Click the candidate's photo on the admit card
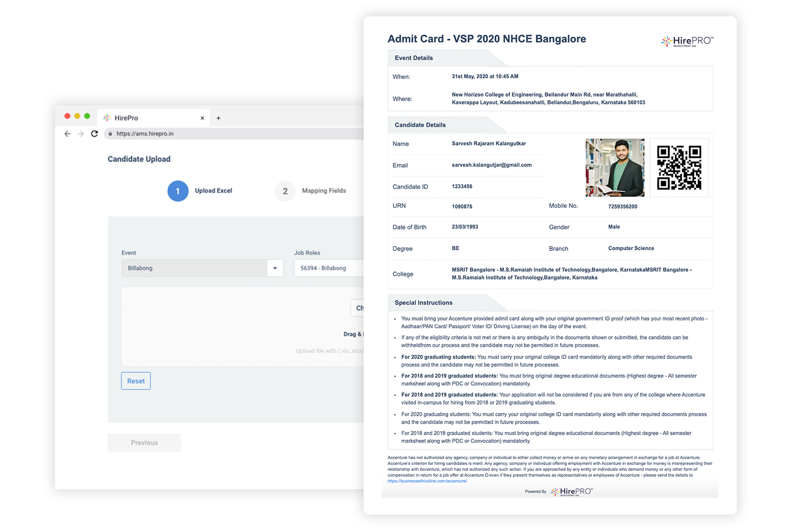The image size is (812, 531). [615, 168]
